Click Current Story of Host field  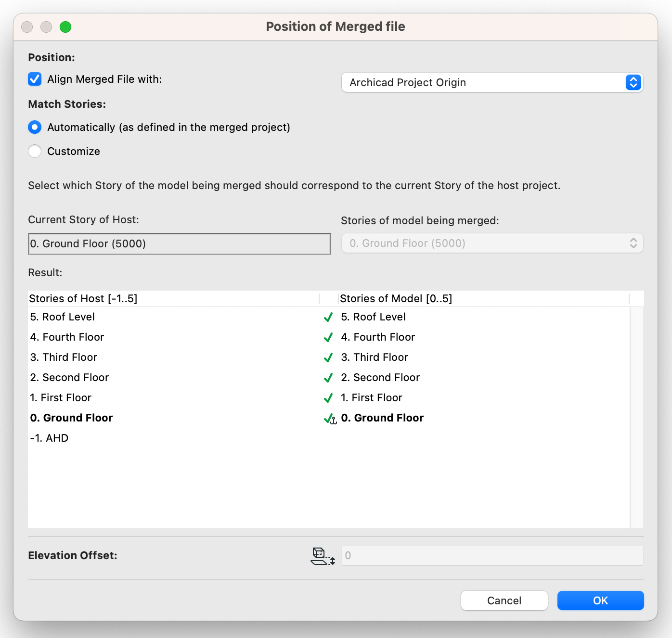[x=179, y=244]
